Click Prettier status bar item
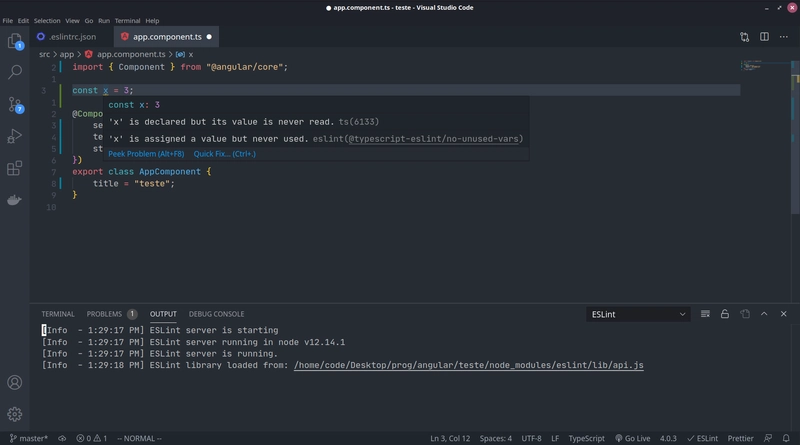 click(740, 438)
